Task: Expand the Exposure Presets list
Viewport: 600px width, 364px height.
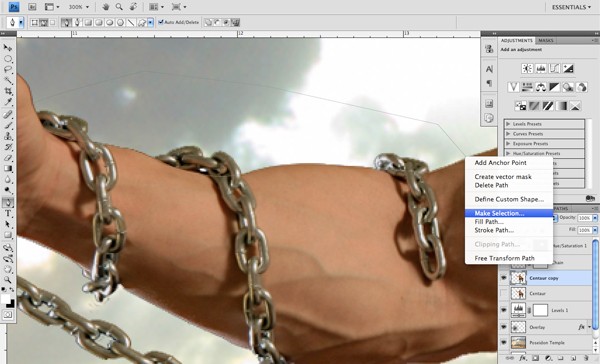Action: click(508, 144)
